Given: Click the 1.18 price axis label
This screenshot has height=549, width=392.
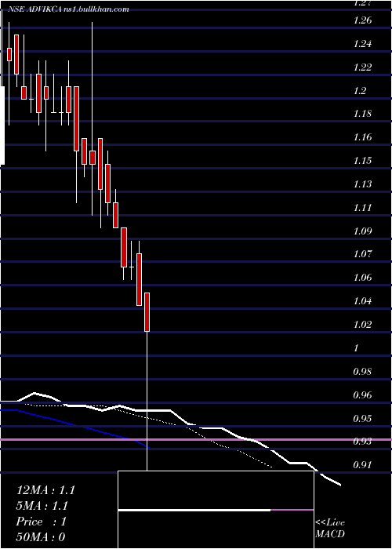Looking at the screenshot, I should tap(362, 114).
